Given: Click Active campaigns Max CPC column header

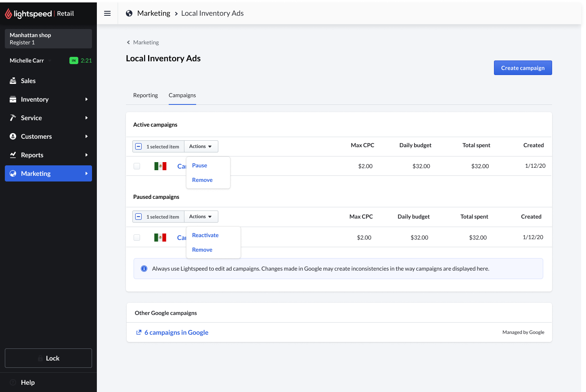Looking at the screenshot, I should pyautogui.click(x=362, y=145).
